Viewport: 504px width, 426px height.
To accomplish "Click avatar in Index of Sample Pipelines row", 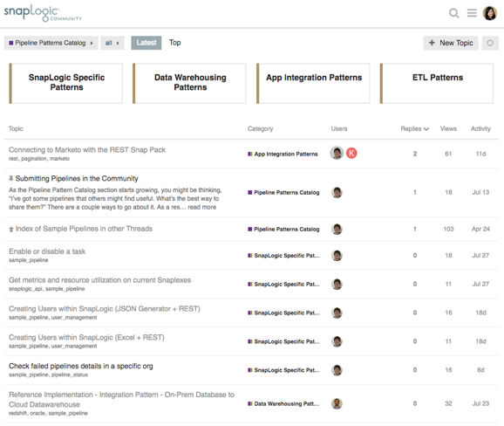I will [337, 229].
